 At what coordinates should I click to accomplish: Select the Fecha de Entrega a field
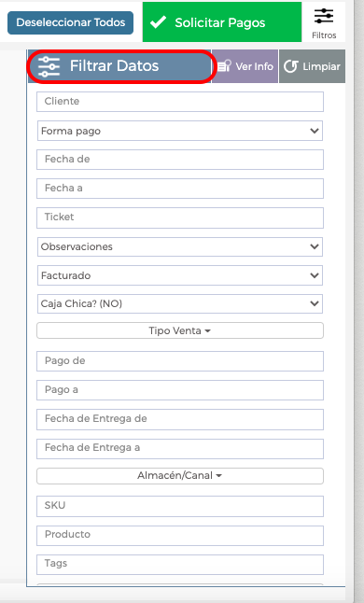click(180, 448)
